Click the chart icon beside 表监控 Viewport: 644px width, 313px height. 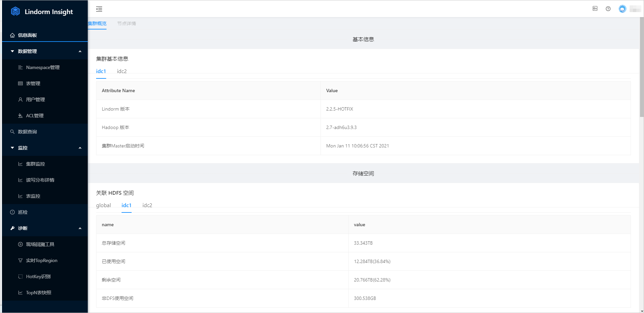pos(20,196)
